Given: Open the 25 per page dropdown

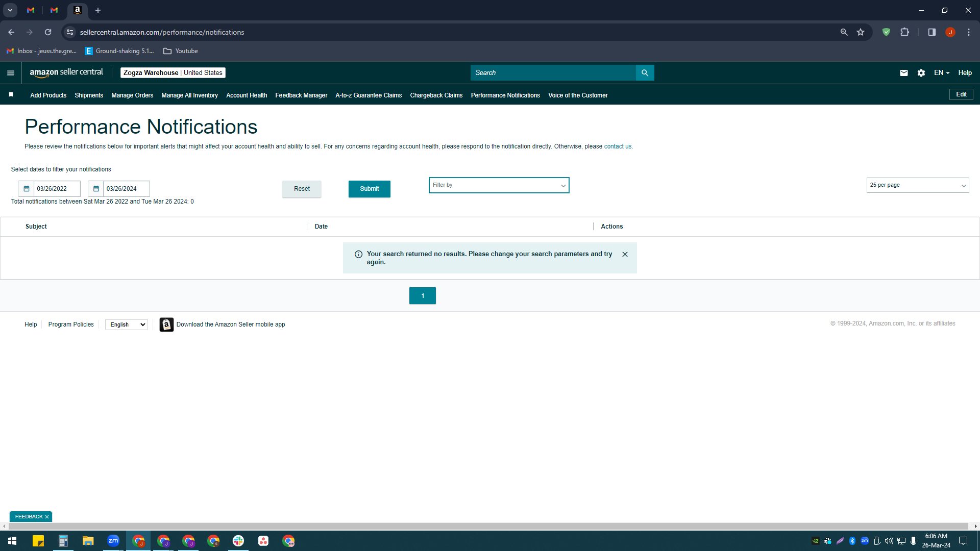Looking at the screenshot, I should click(x=917, y=185).
